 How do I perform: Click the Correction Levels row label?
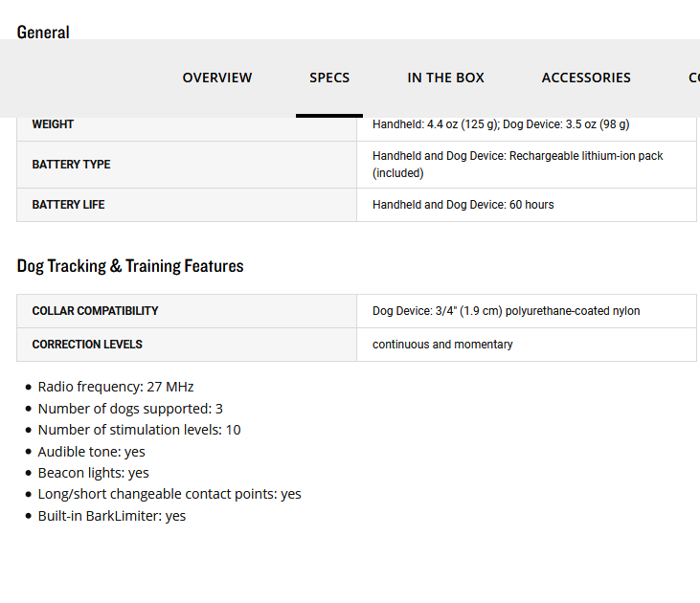87,345
